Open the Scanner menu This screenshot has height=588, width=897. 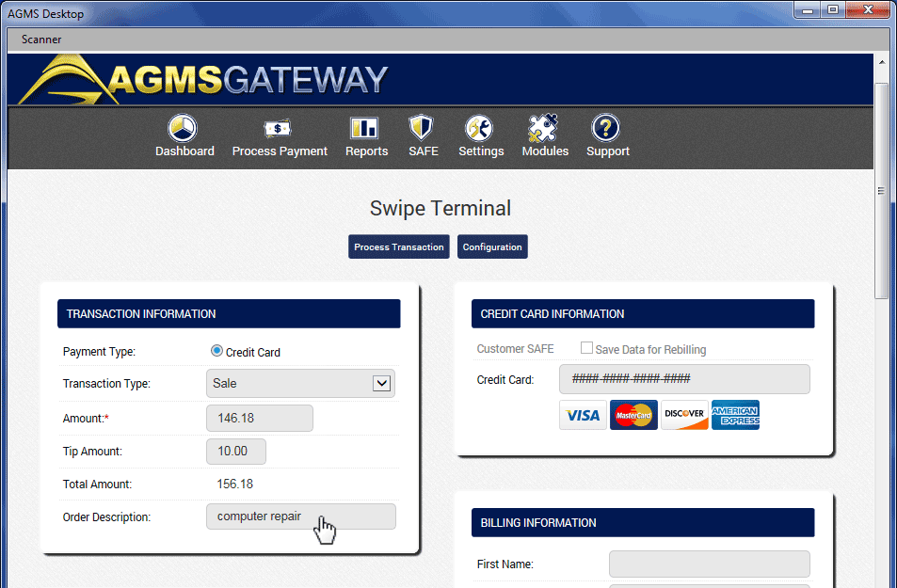pyautogui.click(x=41, y=40)
